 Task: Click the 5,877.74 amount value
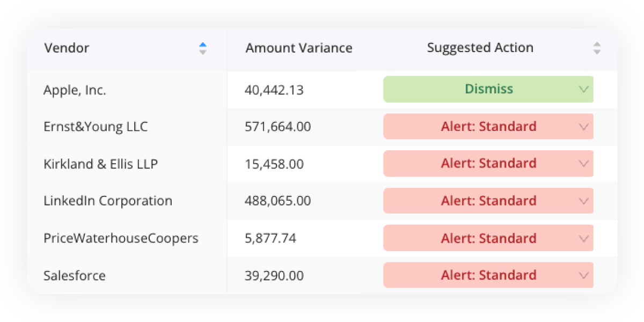coord(270,239)
